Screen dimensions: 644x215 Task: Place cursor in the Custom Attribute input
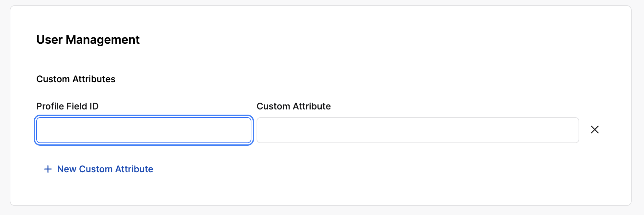(417, 130)
